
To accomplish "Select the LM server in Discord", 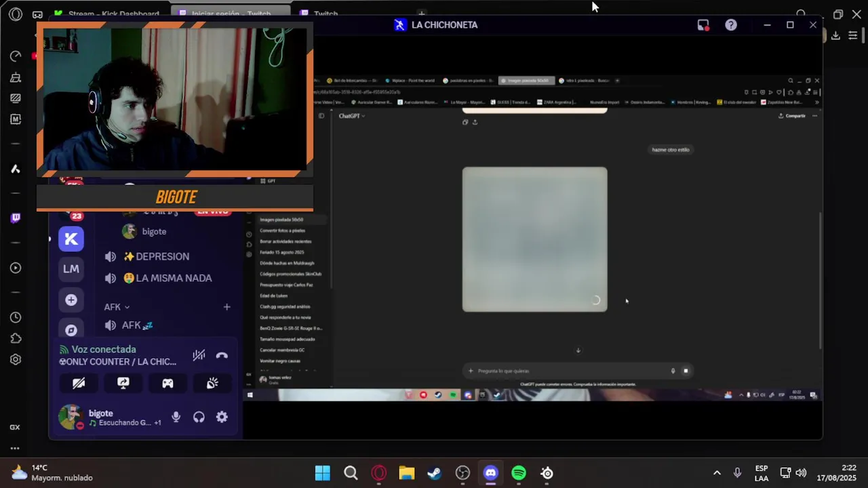I will (x=71, y=268).
